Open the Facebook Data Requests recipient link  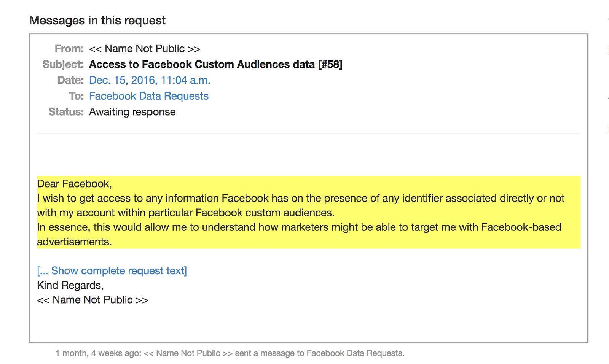(148, 96)
